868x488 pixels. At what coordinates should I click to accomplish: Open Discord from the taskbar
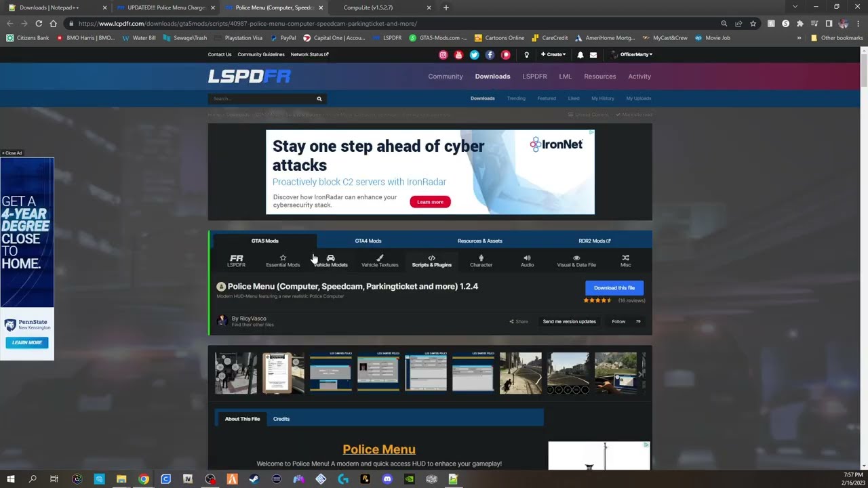pyautogui.click(x=387, y=479)
